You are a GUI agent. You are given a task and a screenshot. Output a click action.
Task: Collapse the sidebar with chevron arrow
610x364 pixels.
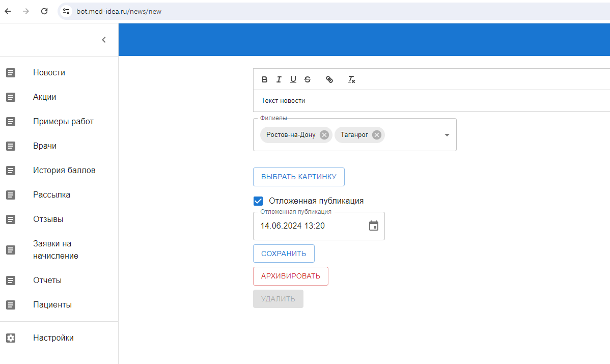[104, 40]
